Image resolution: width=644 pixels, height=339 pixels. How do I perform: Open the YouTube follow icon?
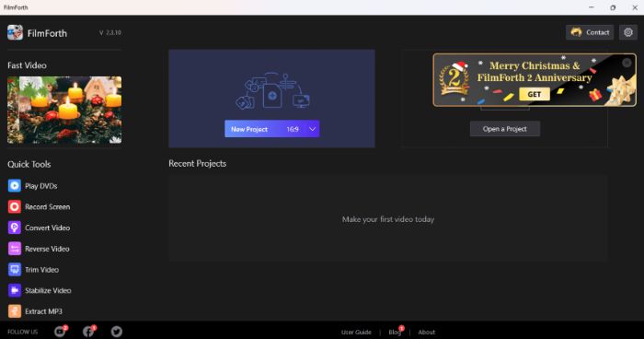pos(60,332)
